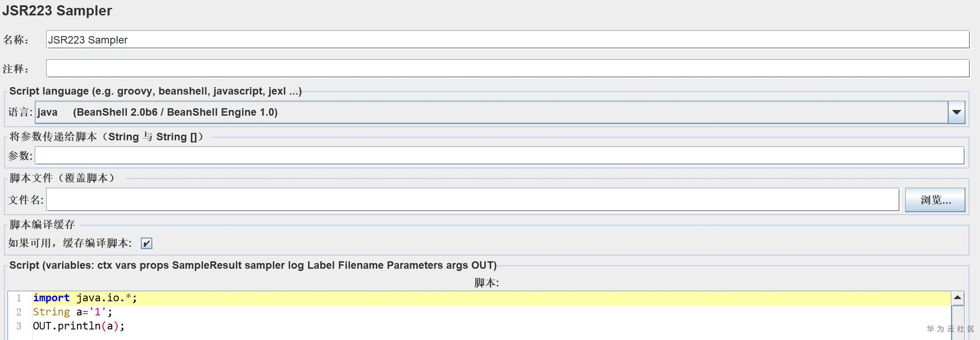
Task: Click the JSR223 Sampler panel heading
Action: click(57, 11)
